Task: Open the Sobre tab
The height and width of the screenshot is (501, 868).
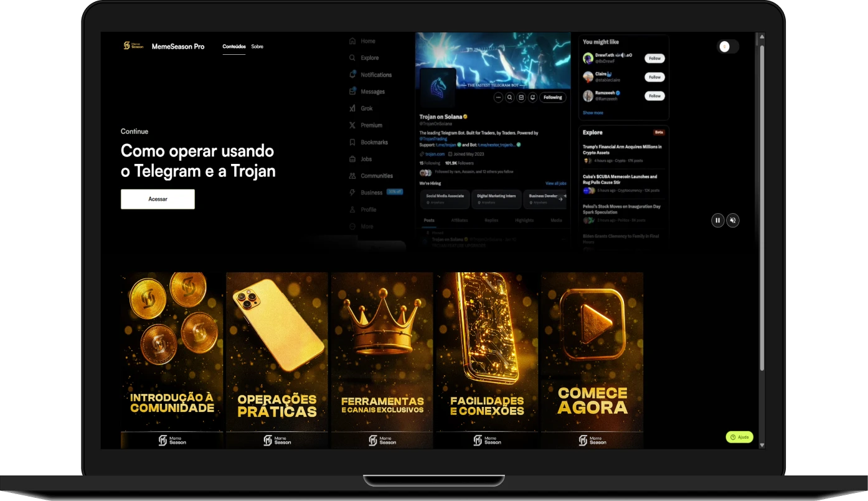Action: [x=257, y=47]
